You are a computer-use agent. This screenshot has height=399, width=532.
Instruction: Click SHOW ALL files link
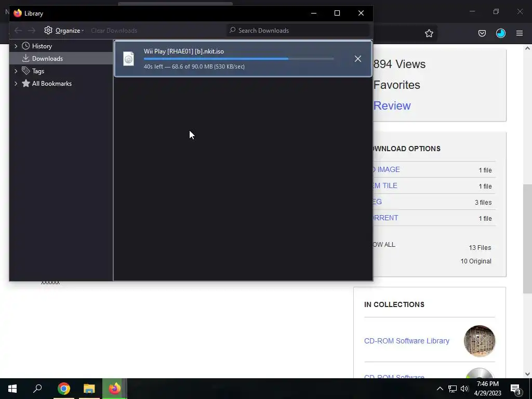point(384,245)
